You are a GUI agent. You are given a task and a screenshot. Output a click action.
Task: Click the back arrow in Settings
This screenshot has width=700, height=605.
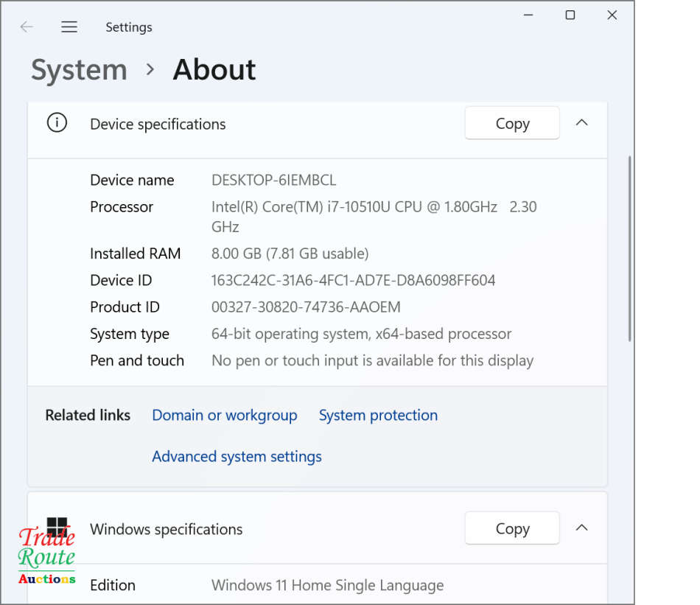[x=27, y=27]
